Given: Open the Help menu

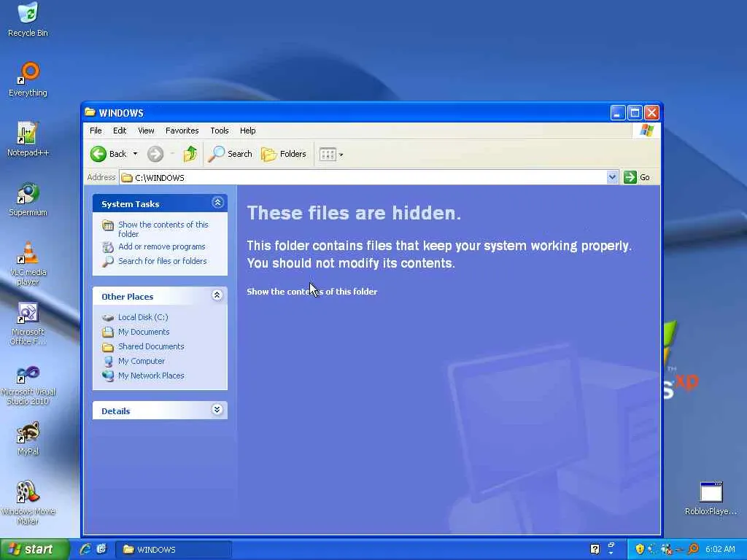Looking at the screenshot, I should click(x=248, y=131).
